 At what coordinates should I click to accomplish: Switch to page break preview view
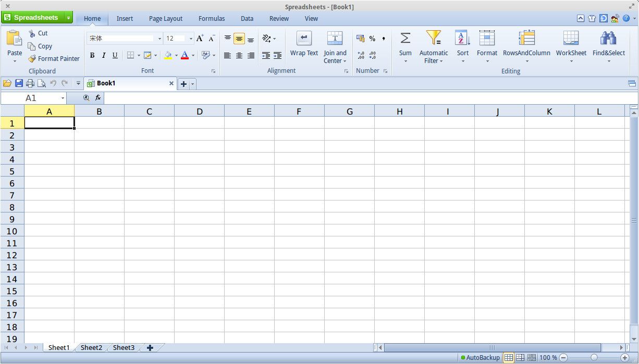pos(520,358)
